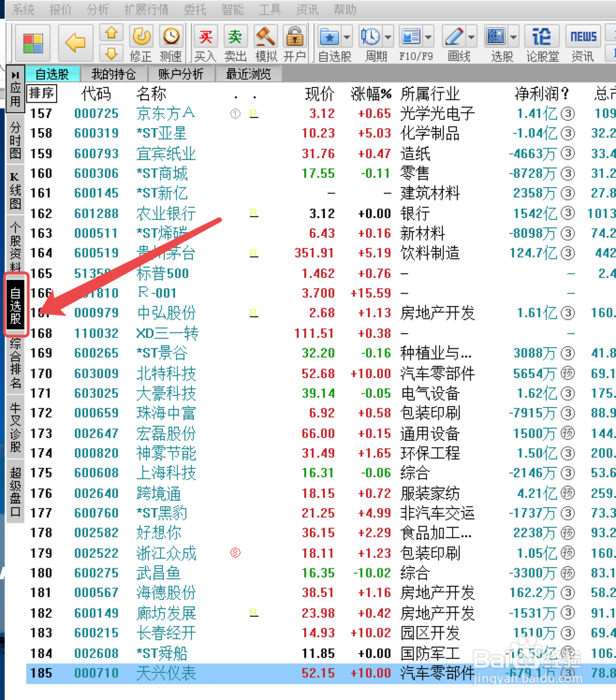Open the 综合排名 sidebar tab
This screenshot has width=616, height=700.
pos(15,363)
